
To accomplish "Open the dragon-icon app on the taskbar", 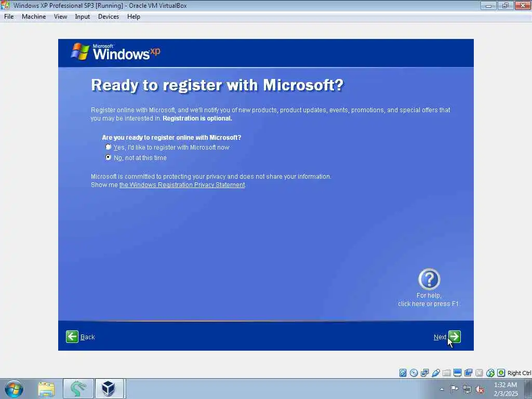I will [78, 389].
